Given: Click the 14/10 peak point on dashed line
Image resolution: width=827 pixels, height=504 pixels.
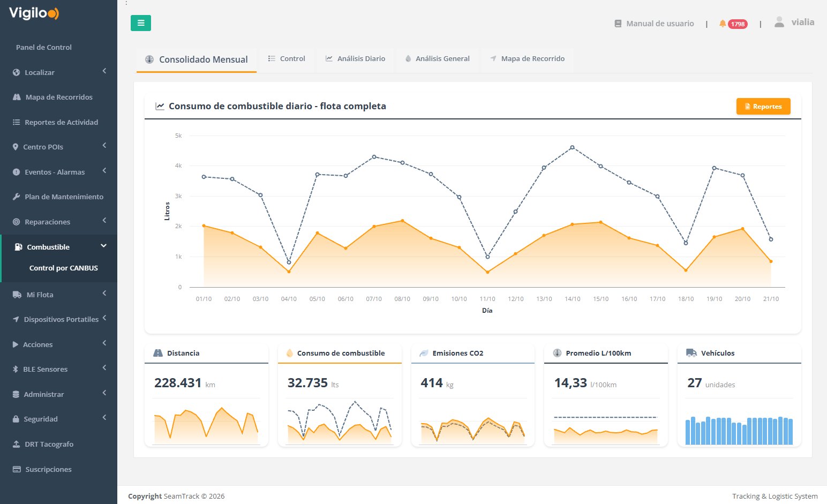Looking at the screenshot, I should click(573, 147).
